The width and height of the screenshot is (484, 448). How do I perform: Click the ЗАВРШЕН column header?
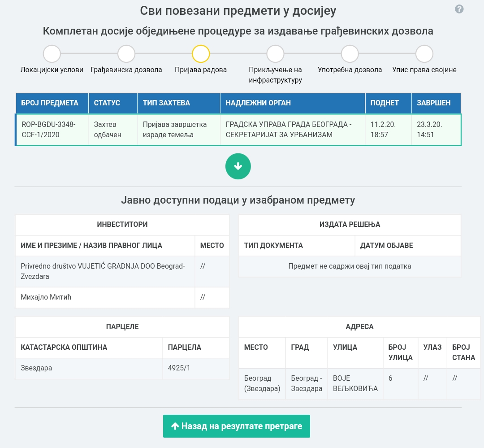click(x=436, y=103)
